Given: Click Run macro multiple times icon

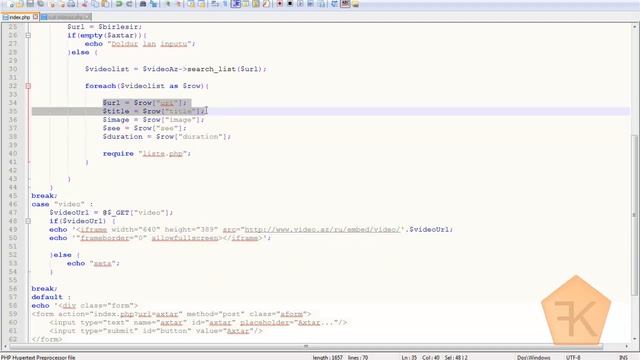Looking at the screenshot, I should tap(311, 4).
